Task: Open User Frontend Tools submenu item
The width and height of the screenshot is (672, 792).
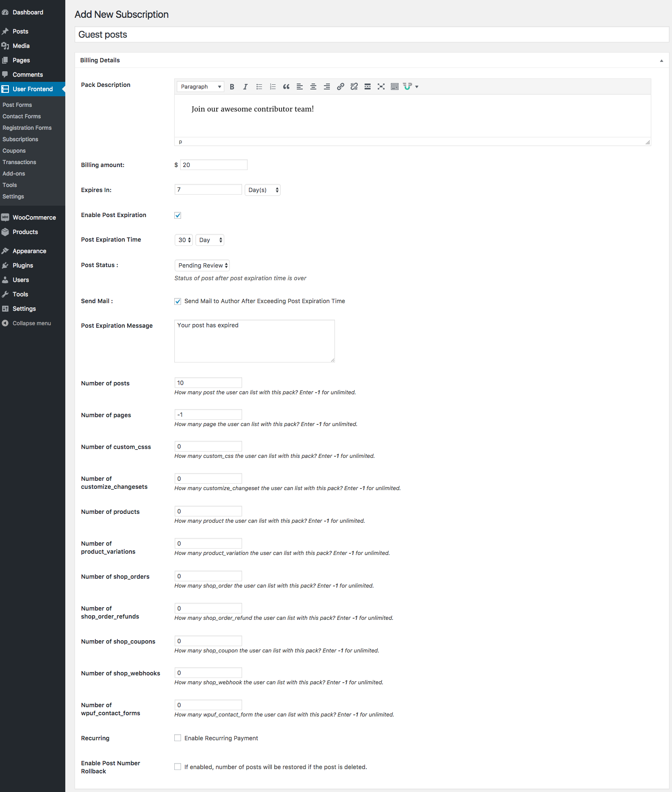Action: click(x=10, y=185)
